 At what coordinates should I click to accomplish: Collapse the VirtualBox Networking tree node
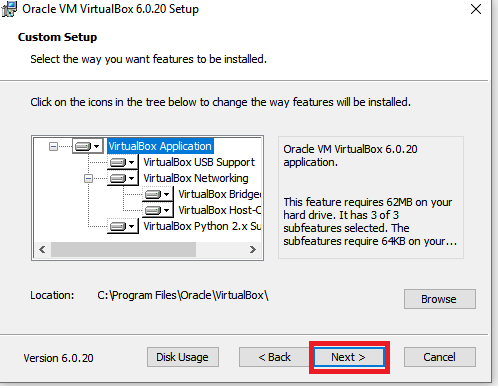(x=88, y=178)
